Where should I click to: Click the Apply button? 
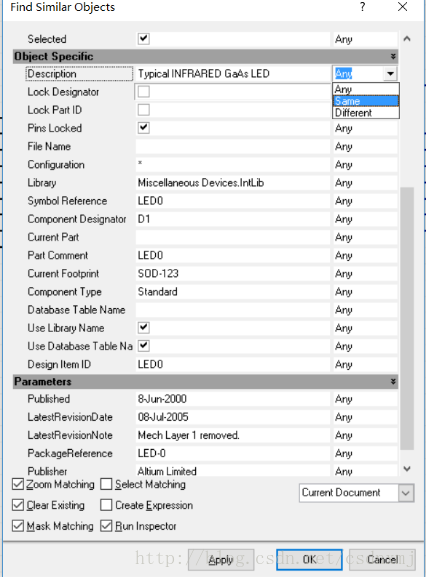pos(221,560)
